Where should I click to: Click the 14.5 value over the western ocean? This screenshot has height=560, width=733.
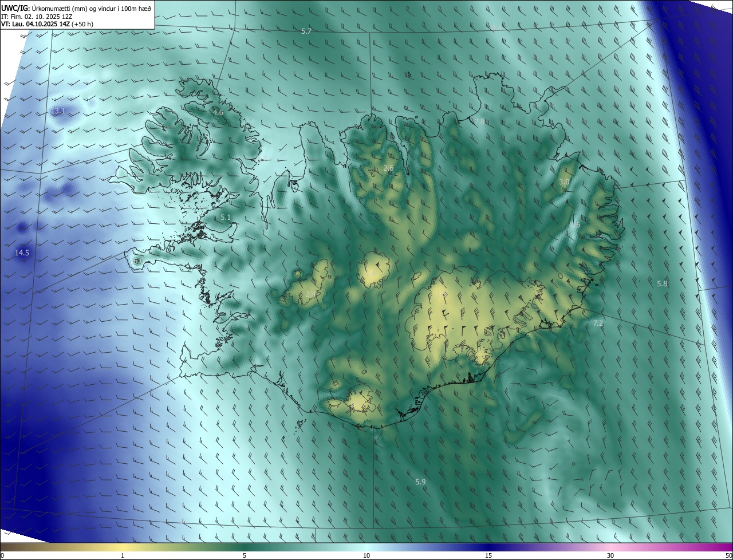22,253
